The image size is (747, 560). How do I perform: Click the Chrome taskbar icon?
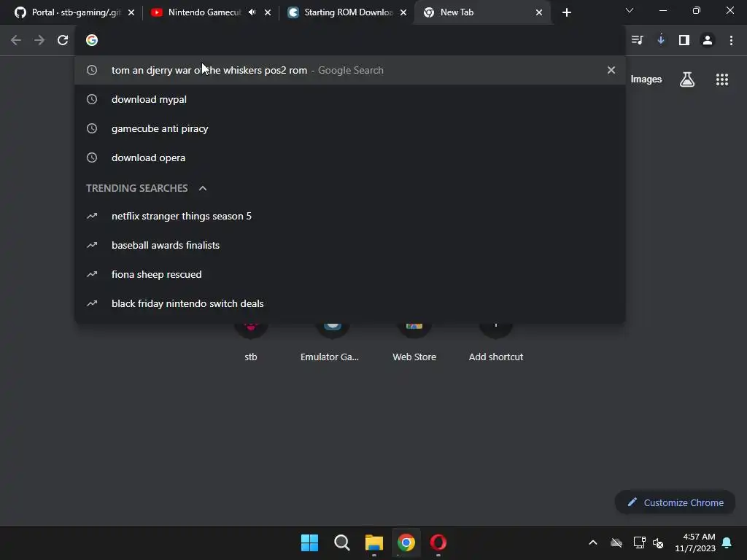pyautogui.click(x=406, y=542)
